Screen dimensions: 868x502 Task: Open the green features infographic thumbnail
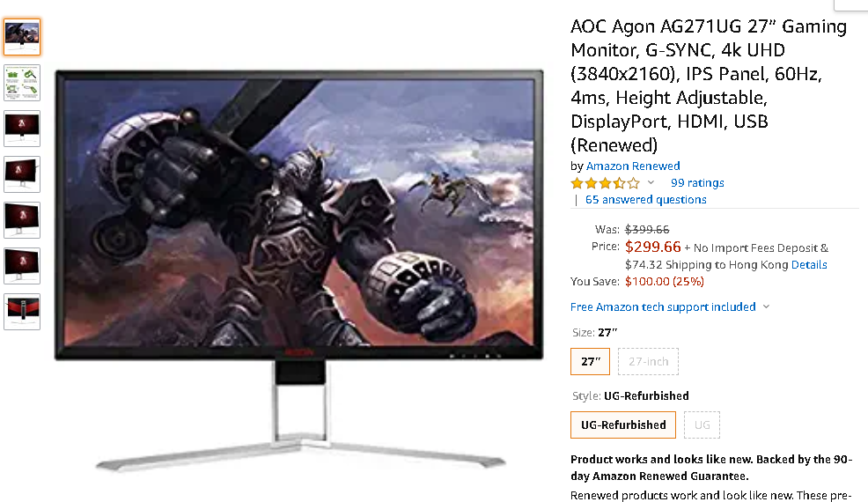click(x=22, y=83)
